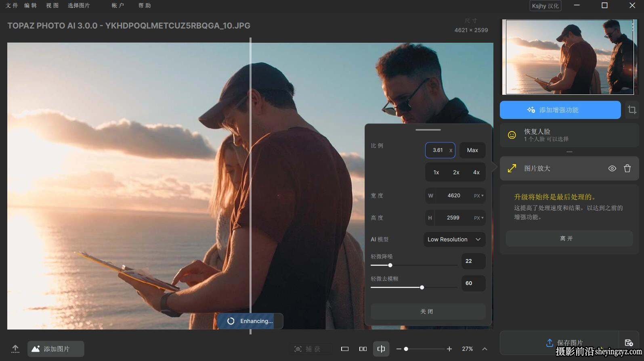The width and height of the screenshot is (644, 361).
Task: Click 添加图片 button
Action: pyautogui.click(x=56, y=349)
